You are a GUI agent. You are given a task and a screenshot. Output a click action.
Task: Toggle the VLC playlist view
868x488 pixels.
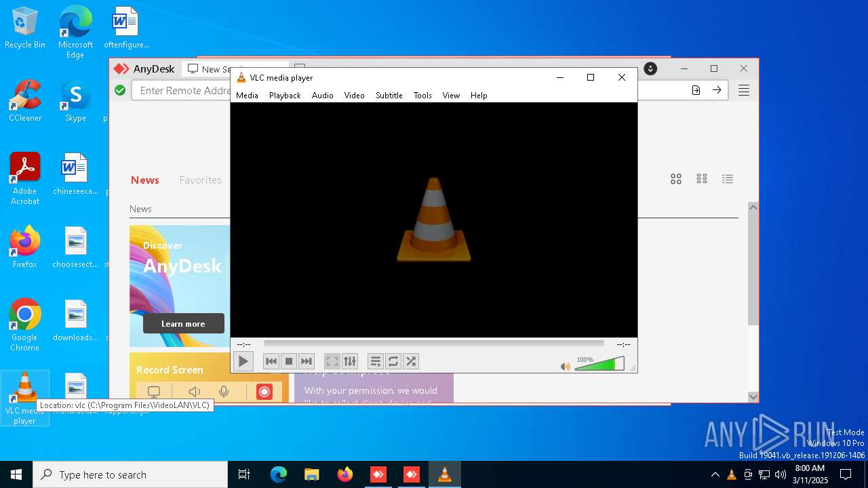(375, 361)
